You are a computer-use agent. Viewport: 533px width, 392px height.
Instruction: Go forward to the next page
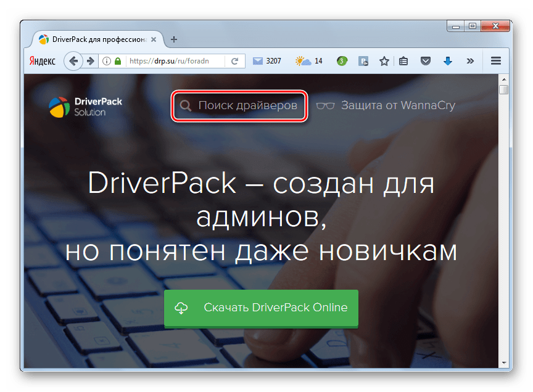pos(90,61)
